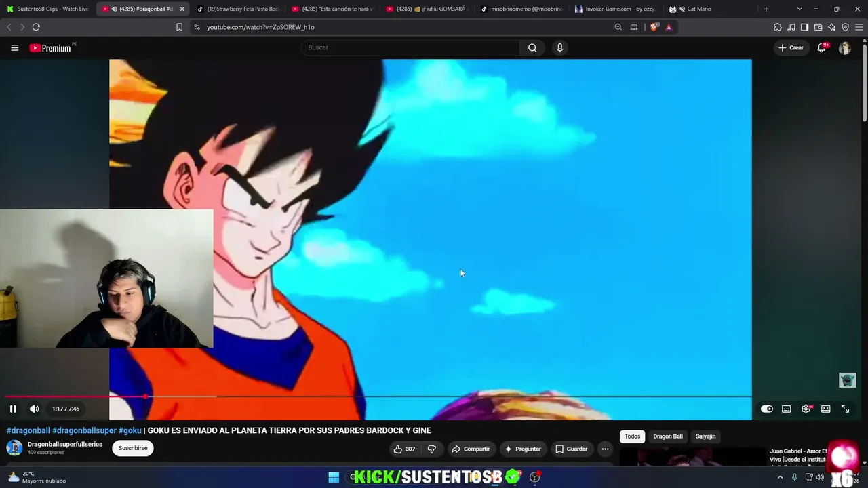Image resolution: width=868 pixels, height=488 pixels.
Task: Show hidden system tray icons
Action: 780,477
